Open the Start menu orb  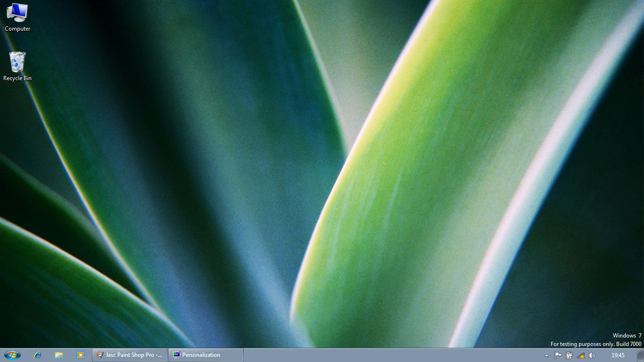coord(12,355)
